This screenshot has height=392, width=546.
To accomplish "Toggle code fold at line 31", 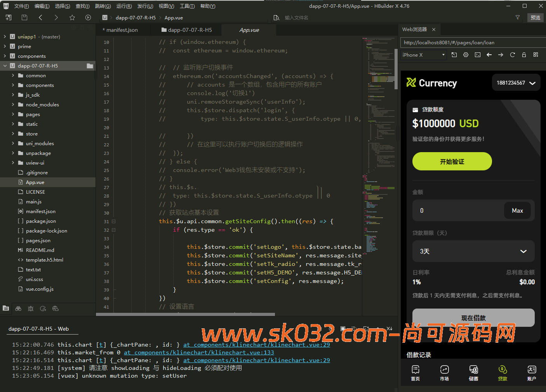I will 114,222.
